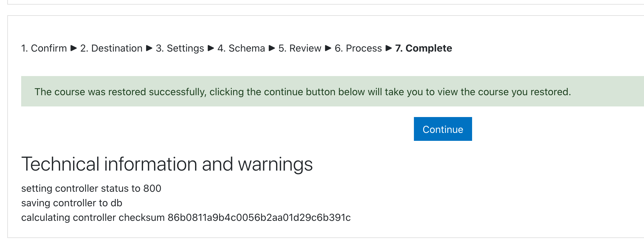Click the bold 7. Complete step
Viewport: 644px width, 242px height.
coord(423,48)
